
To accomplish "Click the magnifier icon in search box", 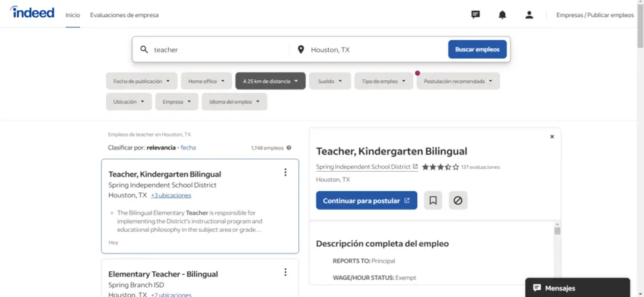I will click(x=144, y=49).
